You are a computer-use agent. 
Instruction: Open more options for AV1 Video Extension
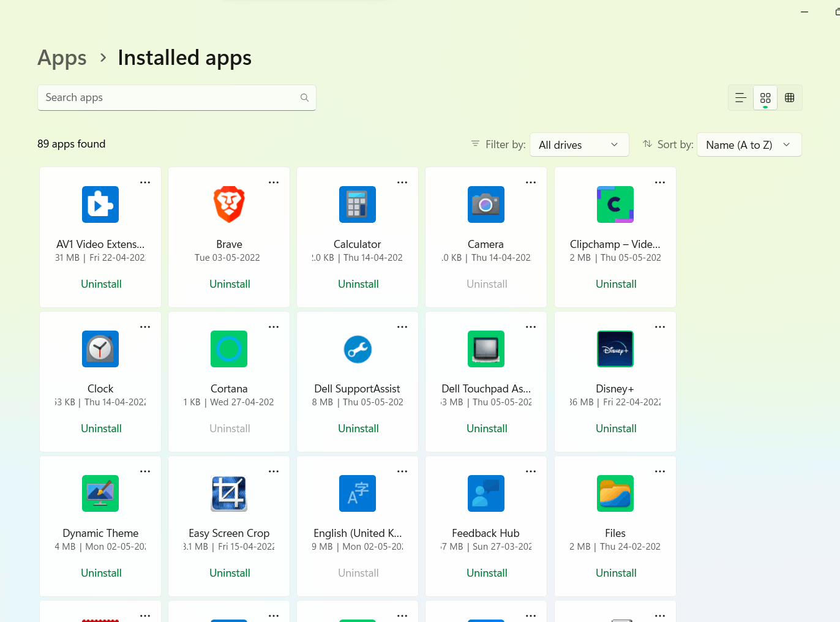click(x=145, y=182)
